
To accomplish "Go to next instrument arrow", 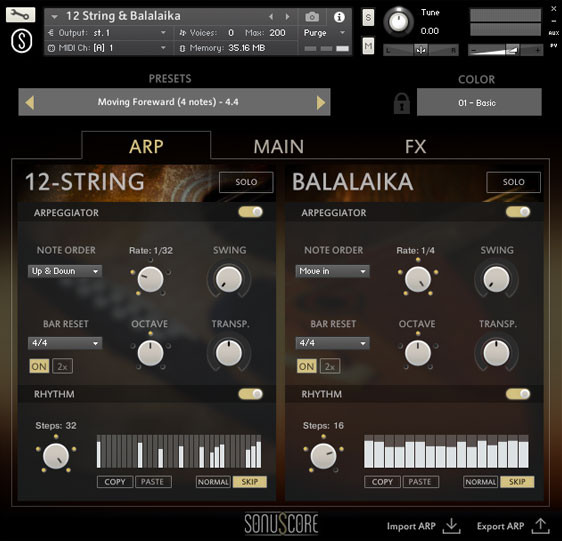I will pos(287,16).
